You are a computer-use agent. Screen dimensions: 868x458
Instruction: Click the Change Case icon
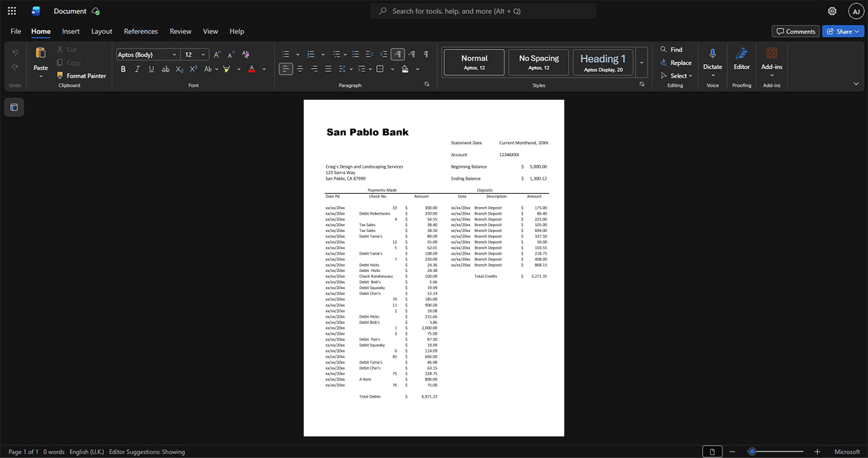(208, 69)
